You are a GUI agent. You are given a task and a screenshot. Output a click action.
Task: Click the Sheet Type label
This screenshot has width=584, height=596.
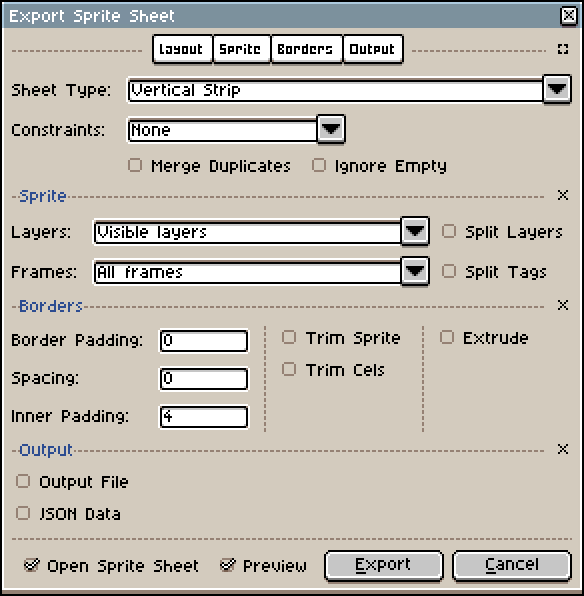(61, 90)
